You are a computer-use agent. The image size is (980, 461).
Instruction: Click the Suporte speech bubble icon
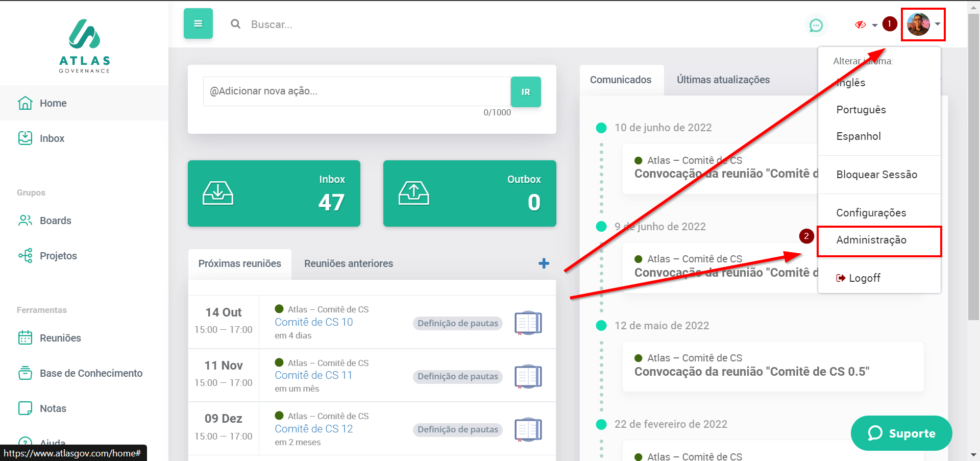875,433
